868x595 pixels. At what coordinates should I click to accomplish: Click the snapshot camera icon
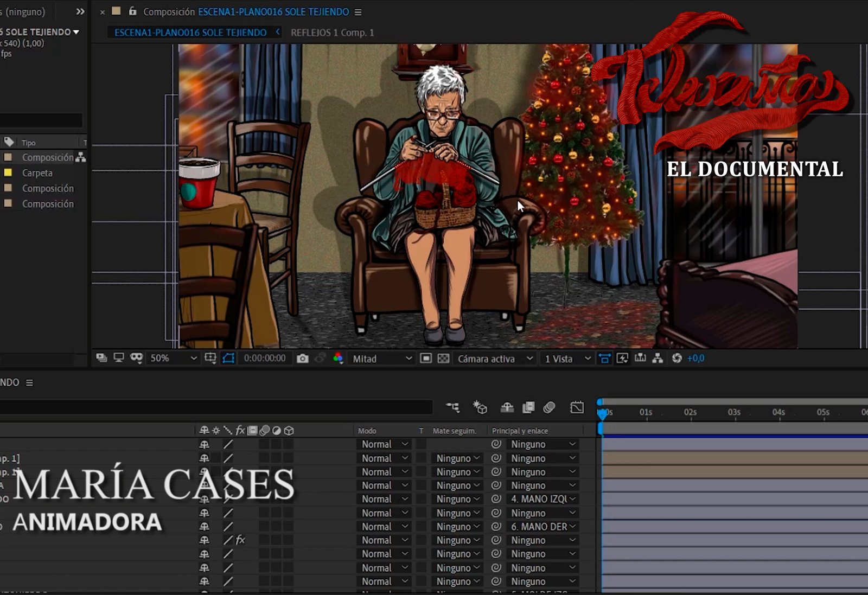click(x=303, y=359)
